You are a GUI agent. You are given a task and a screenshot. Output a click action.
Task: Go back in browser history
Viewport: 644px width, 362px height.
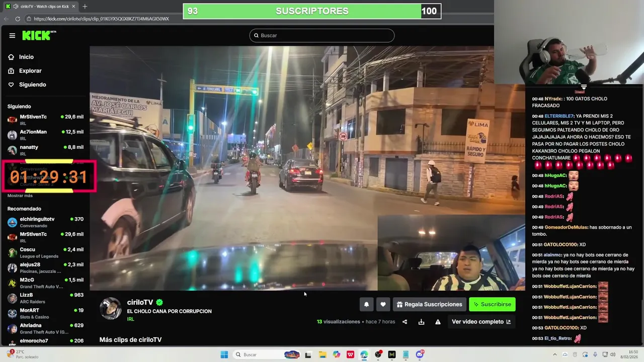tap(6, 19)
